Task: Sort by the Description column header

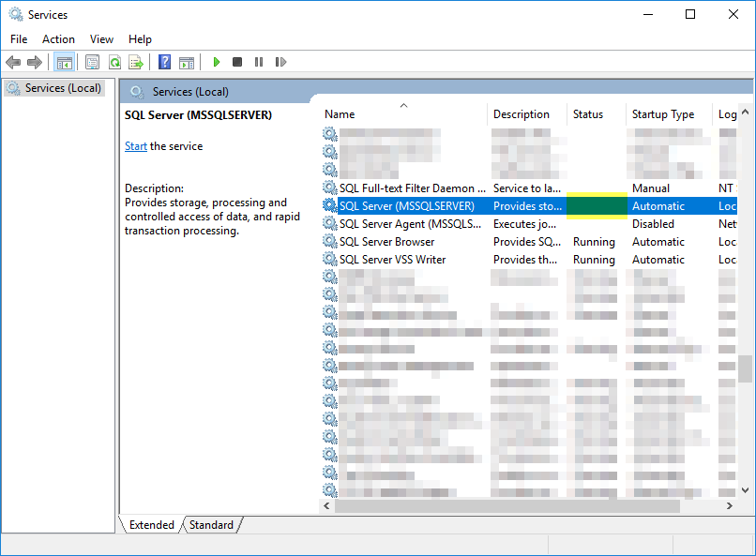Action: coord(527,114)
